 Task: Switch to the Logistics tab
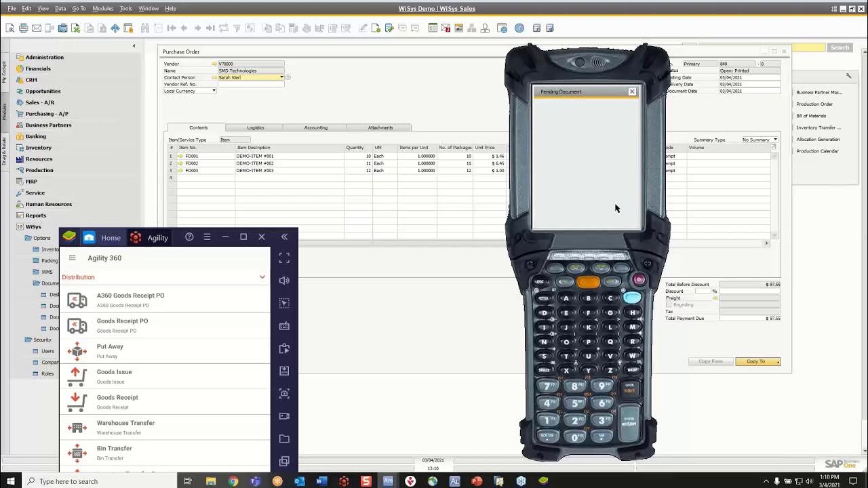(x=255, y=127)
